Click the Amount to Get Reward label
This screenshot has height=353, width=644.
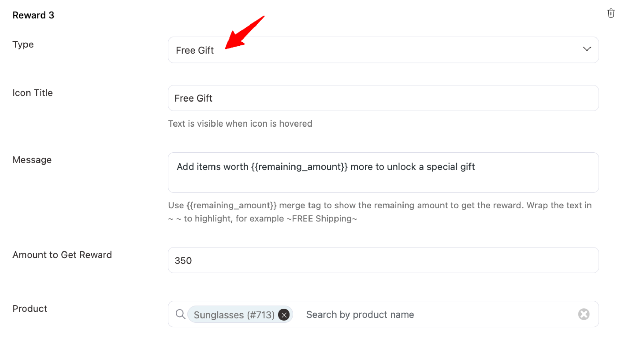[x=62, y=255]
